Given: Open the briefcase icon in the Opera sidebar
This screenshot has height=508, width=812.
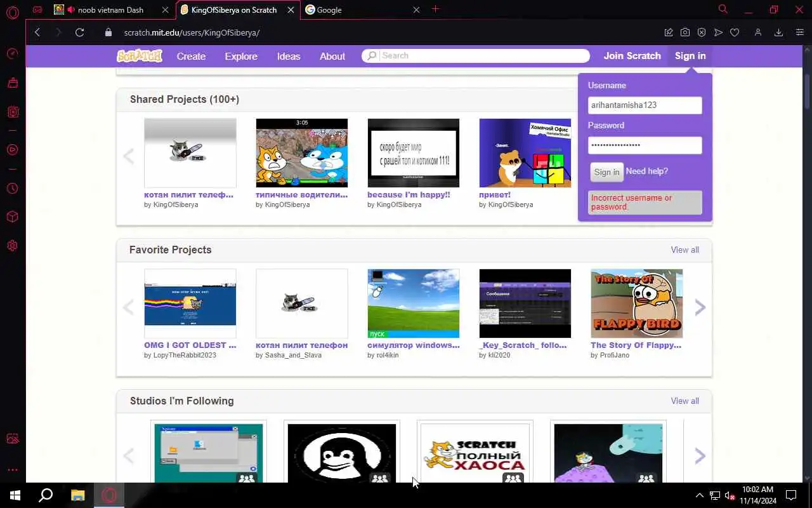Looking at the screenshot, I should pos(12,83).
